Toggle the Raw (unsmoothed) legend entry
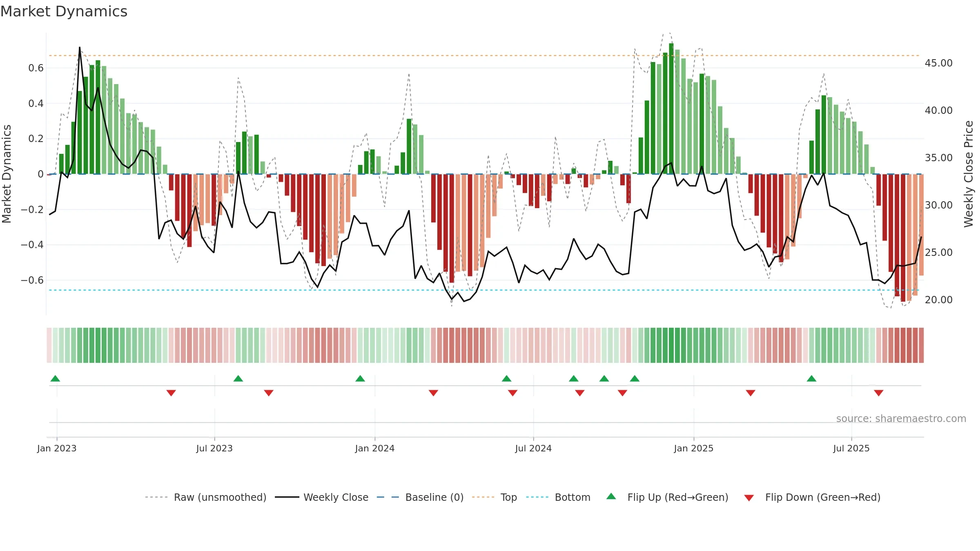 point(205,497)
